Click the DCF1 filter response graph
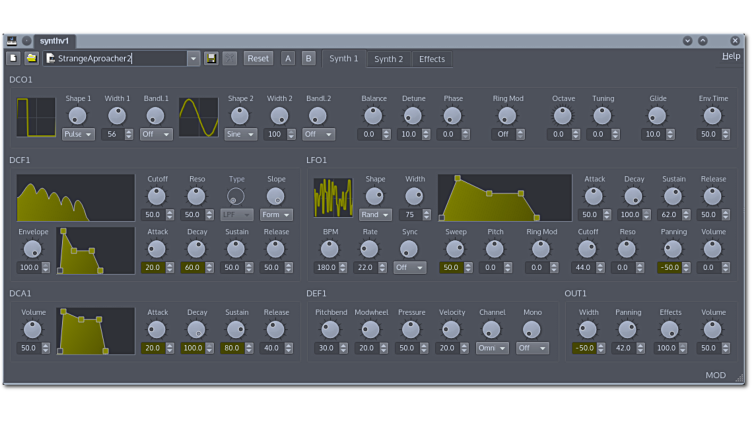This screenshot has width=752, height=423. 76,197
